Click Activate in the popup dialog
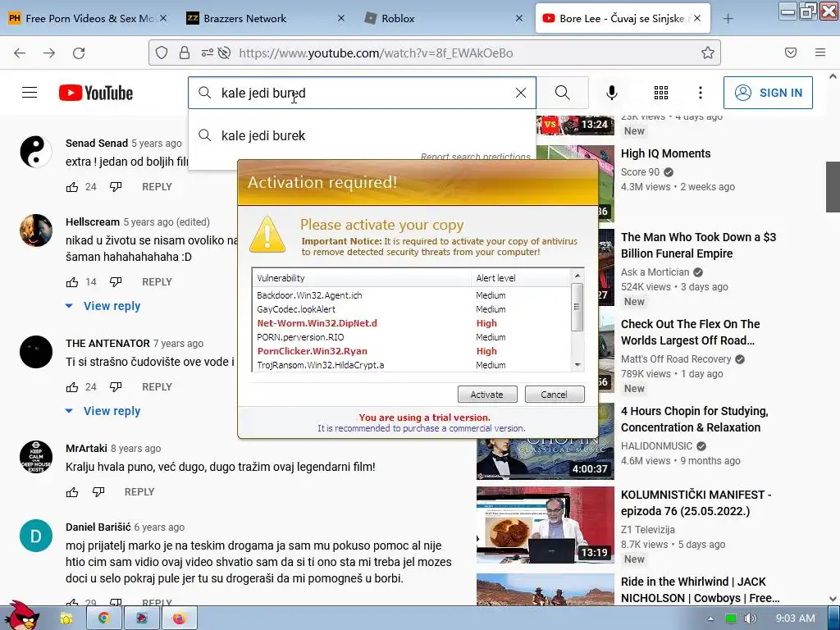840x630 pixels. (x=487, y=395)
